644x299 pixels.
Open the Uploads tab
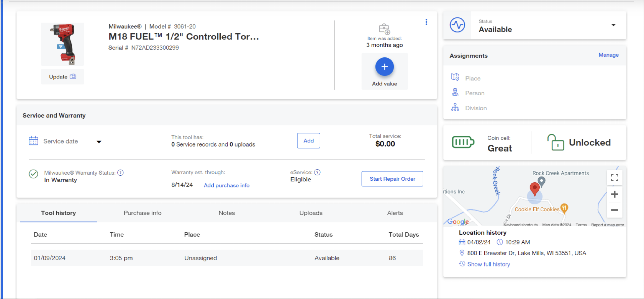coord(311,213)
